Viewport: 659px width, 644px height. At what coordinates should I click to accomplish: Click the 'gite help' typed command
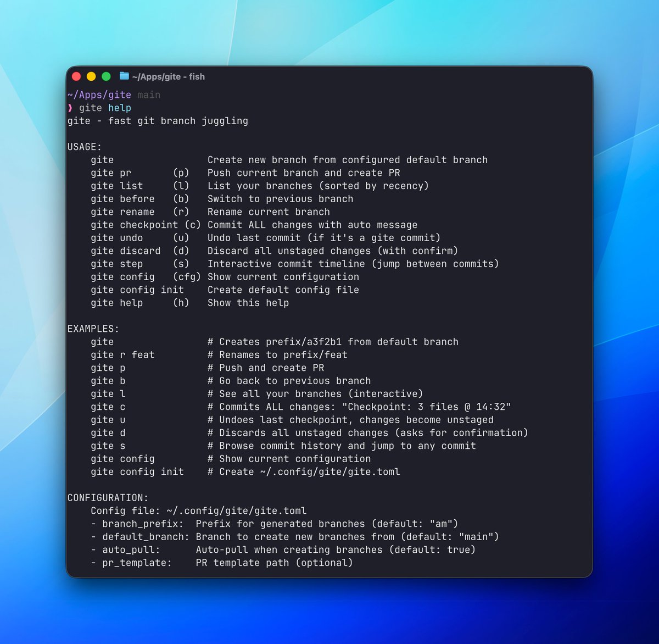105,108
